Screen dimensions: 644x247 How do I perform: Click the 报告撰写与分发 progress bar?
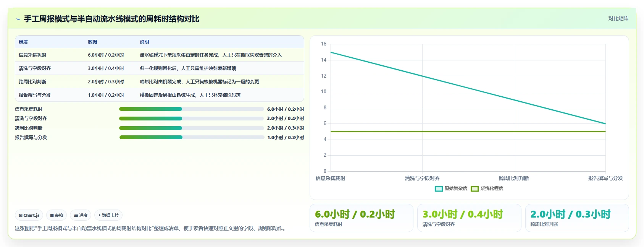tap(192, 137)
